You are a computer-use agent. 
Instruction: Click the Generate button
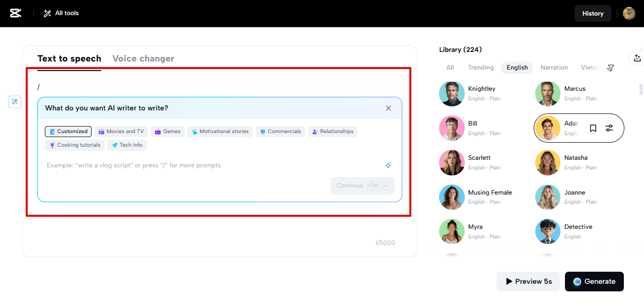[594, 281]
